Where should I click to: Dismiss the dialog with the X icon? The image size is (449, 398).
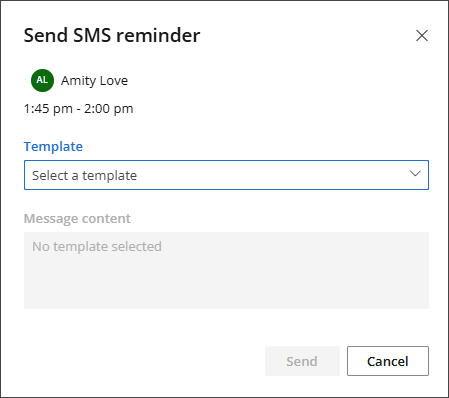422,35
